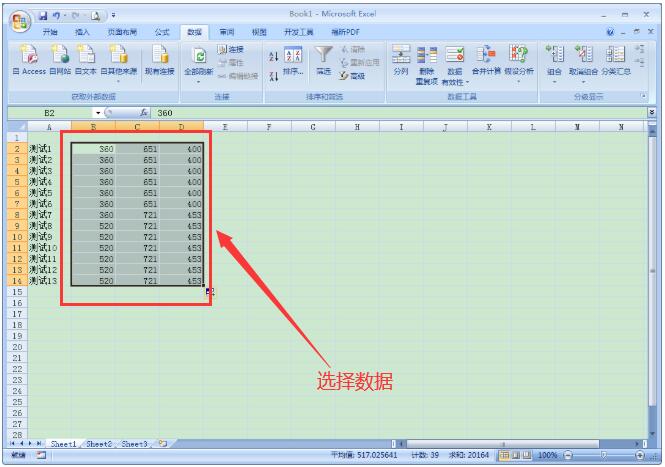
Task: Click Remove Duplicates (删除重复项)
Action: tap(427, 64)
